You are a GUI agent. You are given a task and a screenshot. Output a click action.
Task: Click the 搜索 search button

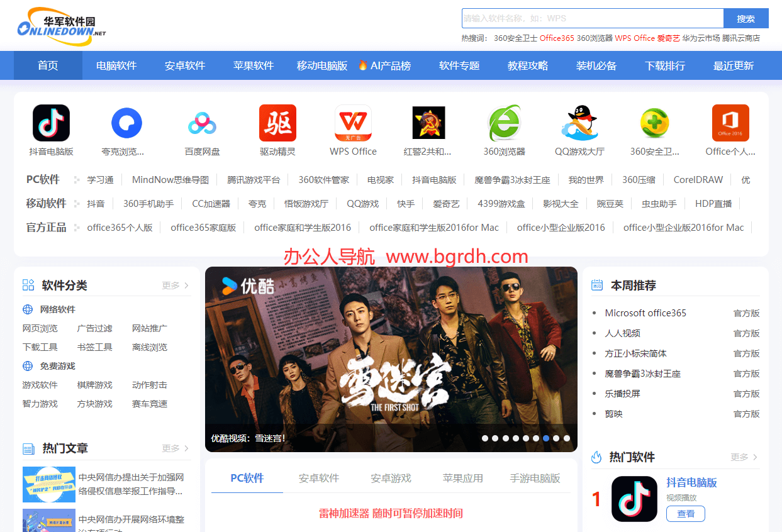point(746,18)
